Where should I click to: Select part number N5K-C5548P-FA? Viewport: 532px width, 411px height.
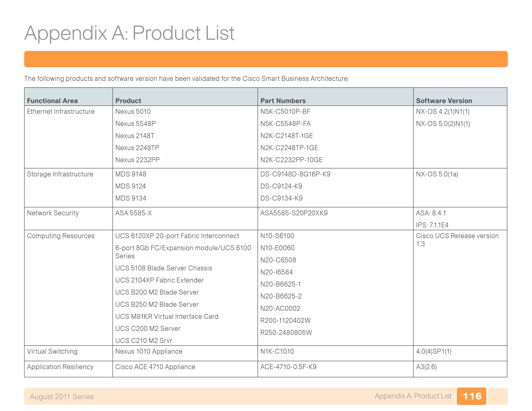pyautogui.click(x=286, y=124)
